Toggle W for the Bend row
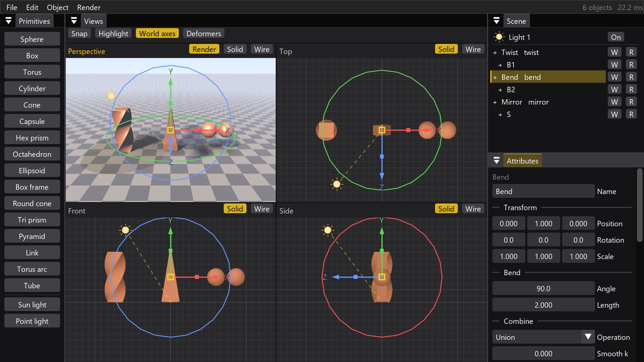The width and height of the screenshot is (644, 362). click(614, 77)
